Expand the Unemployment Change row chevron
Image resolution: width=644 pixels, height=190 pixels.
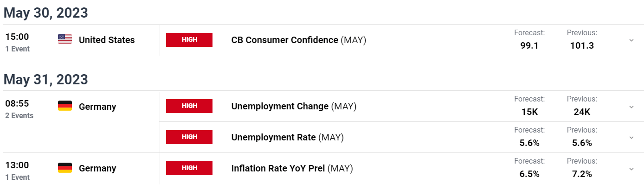[631, 107]
